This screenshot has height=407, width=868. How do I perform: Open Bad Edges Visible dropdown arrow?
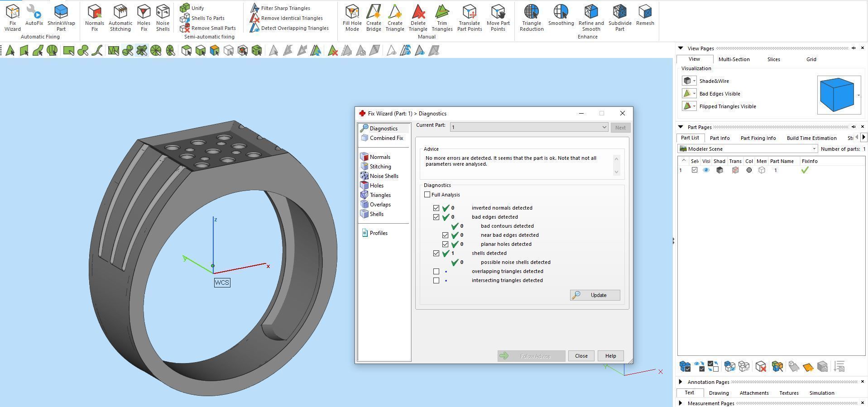click(694, 94)
